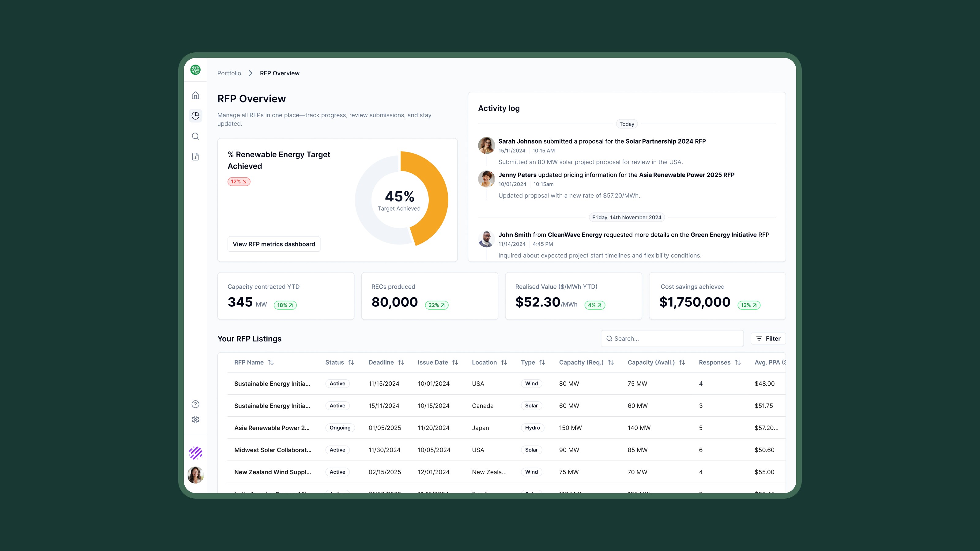Click RFP Overview breadcrumb item
This screenshot has height=551, width=980.
tap(279, 73)
